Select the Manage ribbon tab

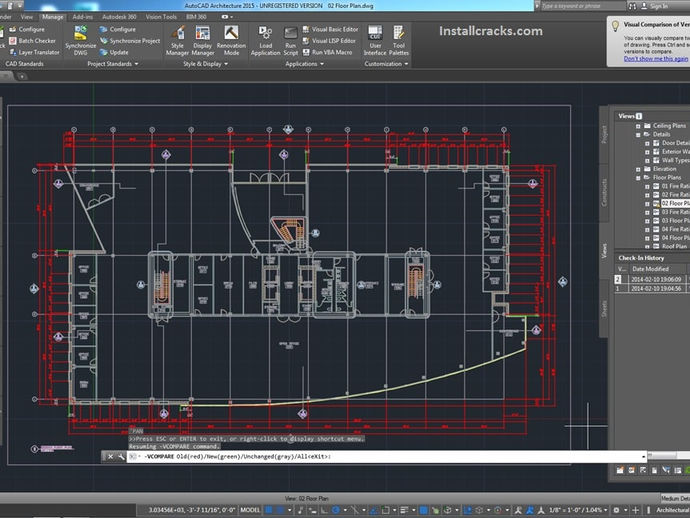[x=52, y=17]
